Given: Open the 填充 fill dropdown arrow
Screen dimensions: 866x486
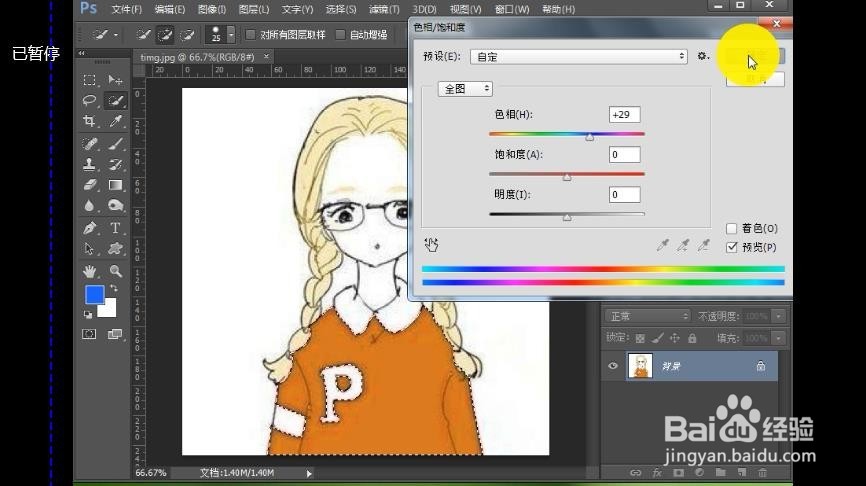Looking at the screenshot, I should pyautogui.click(x=778, y=338).
